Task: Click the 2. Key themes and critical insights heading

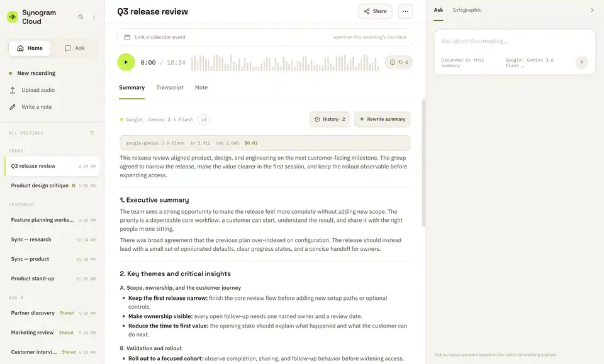Action: (176, 274)
